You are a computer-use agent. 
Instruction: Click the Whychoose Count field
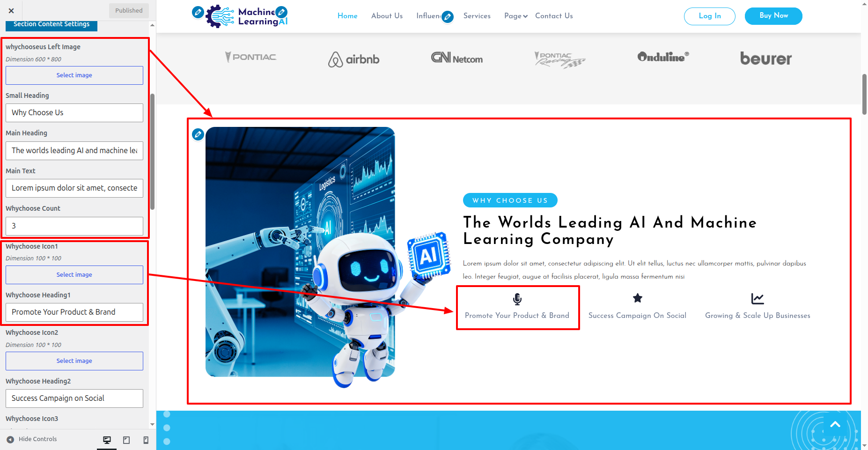coord(74,226)
